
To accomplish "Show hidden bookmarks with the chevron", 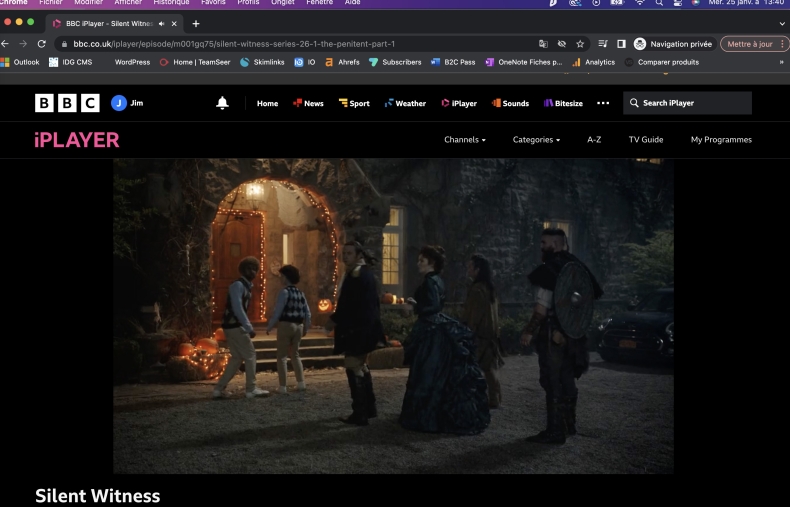I will click(781, 62).
